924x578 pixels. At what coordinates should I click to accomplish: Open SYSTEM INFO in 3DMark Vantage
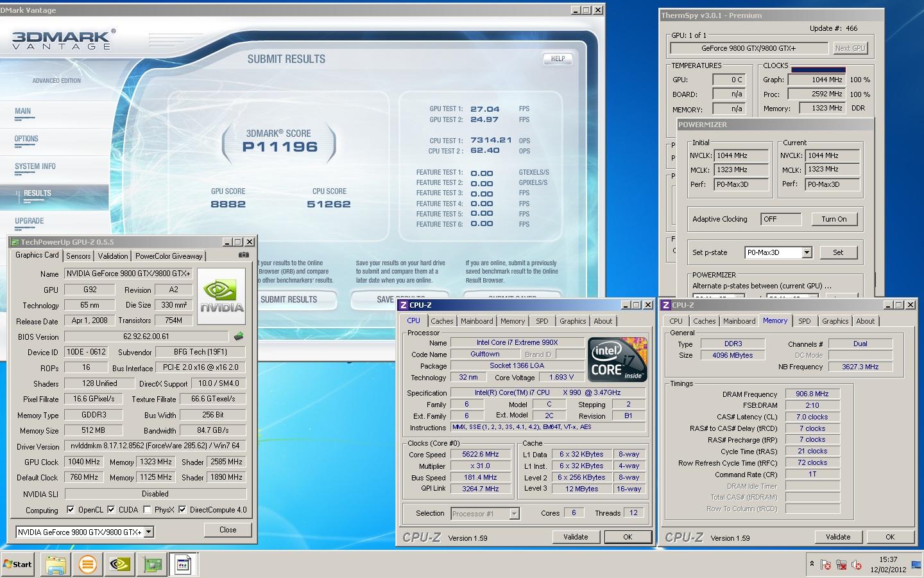[35, 167]
